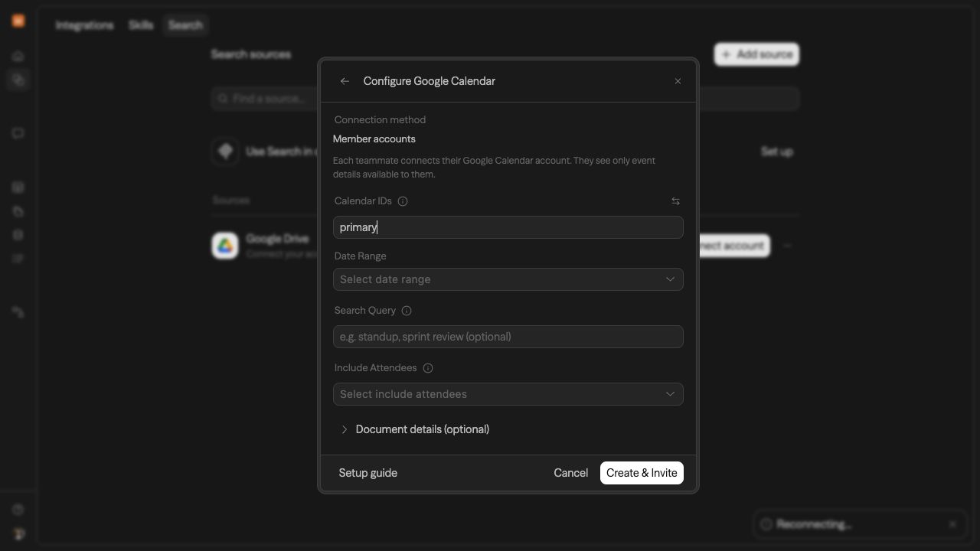Click the Cancel button
The height and width of the screenshot is (551, 980).
(571, 473)
